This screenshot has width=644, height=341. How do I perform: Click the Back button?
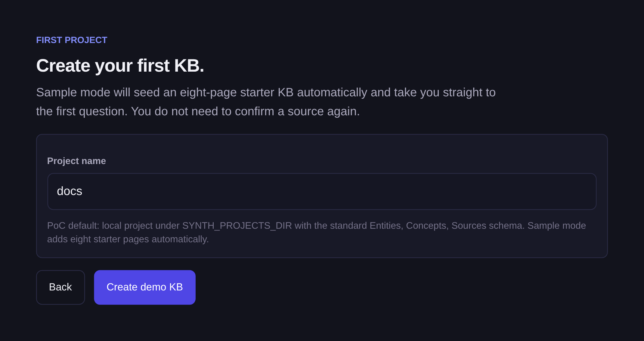(x=60, y=287)
